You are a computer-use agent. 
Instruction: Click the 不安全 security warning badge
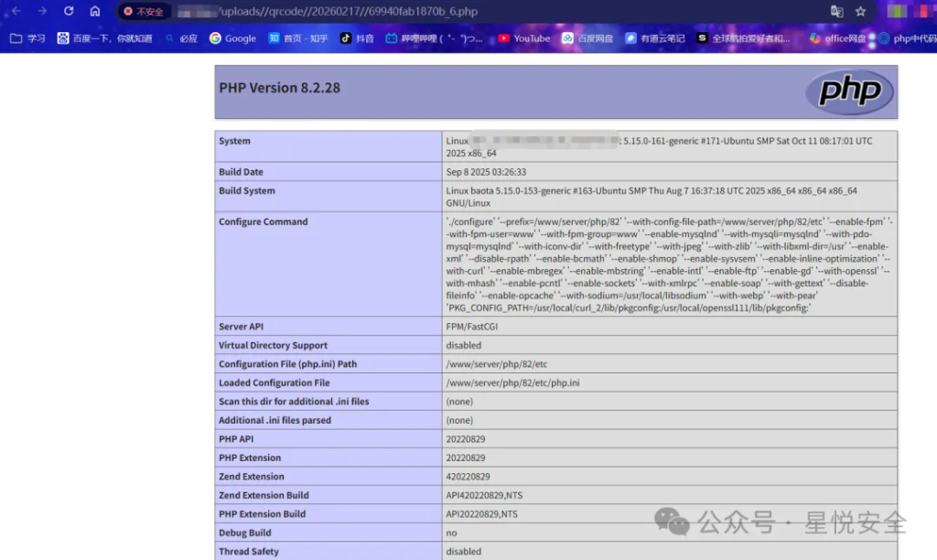pyautogui.click(x=144, y=12)
